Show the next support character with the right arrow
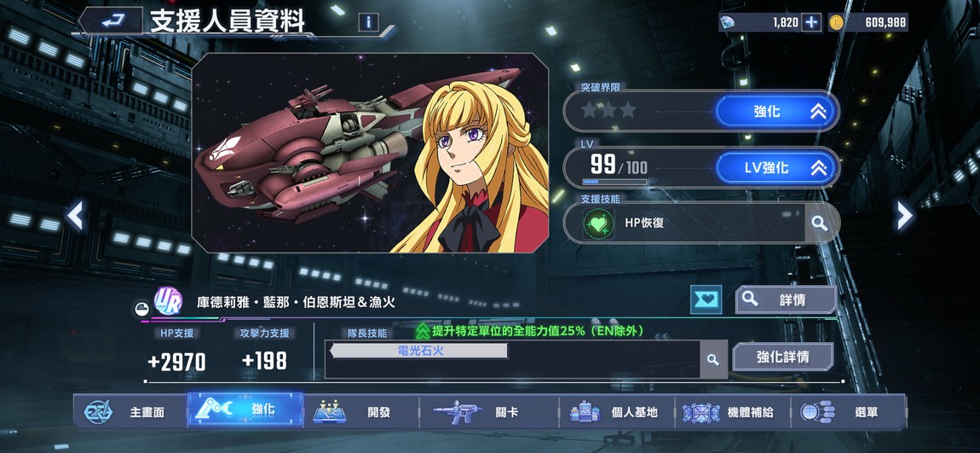This screenshot has width=980, height=453. point(904,216)
